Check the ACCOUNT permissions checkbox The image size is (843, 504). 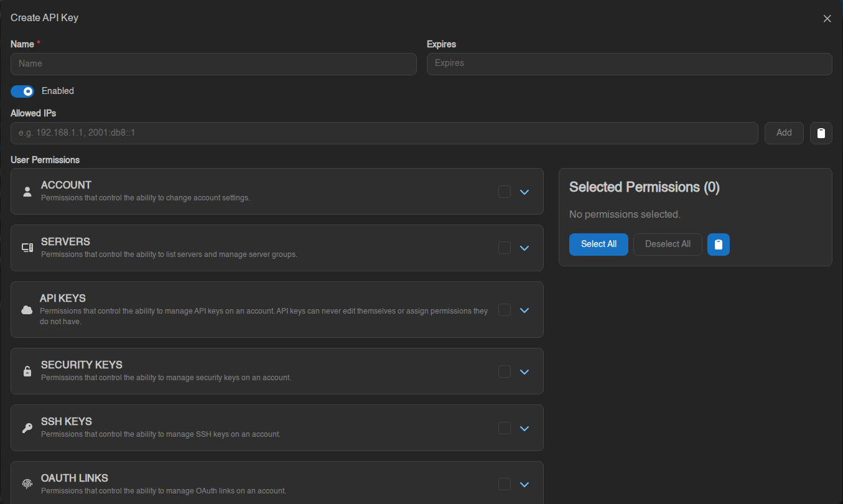pos(505,192)
